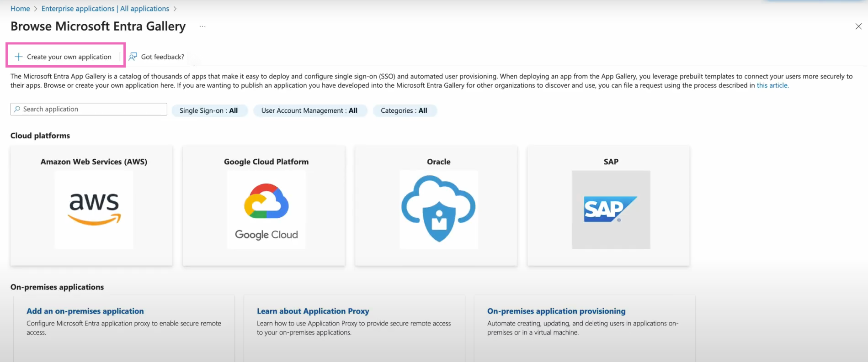Open User Account Management filter

pos(310,110)
